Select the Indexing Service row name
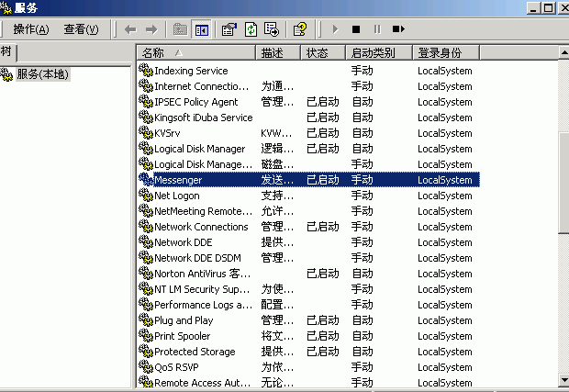Image resolution: width=569 pixels, height=392 pixels. tap(191, 71)
